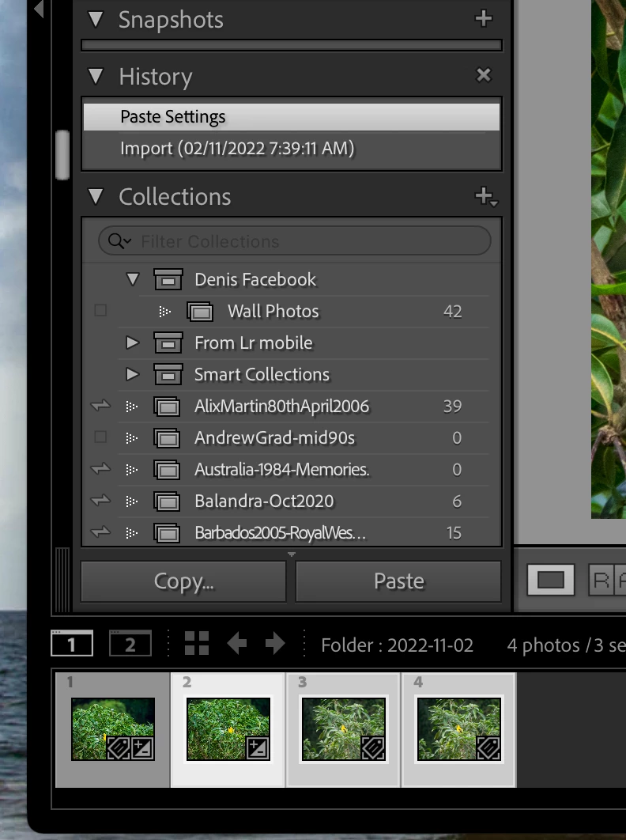This screenshot has width=626, height=840.
Task: Toggle sync checkbox for AndrewGrad-mid90s
Action: [x=100, y=437]
